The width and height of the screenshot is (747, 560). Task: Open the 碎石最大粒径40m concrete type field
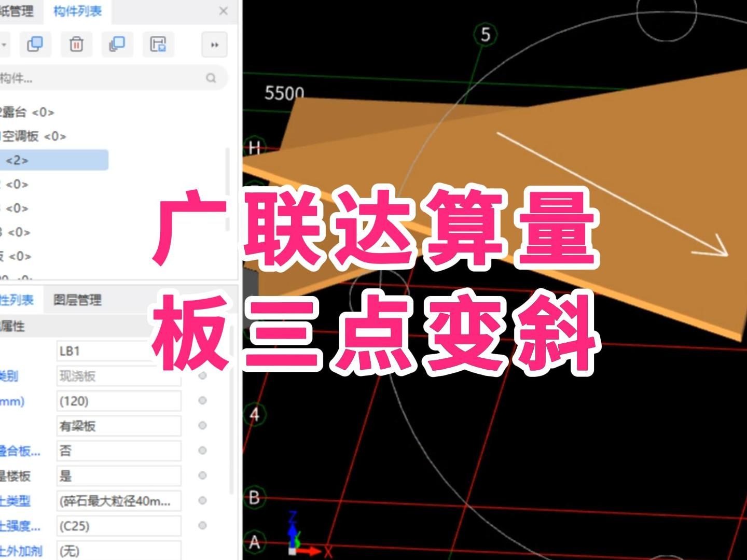119,501
